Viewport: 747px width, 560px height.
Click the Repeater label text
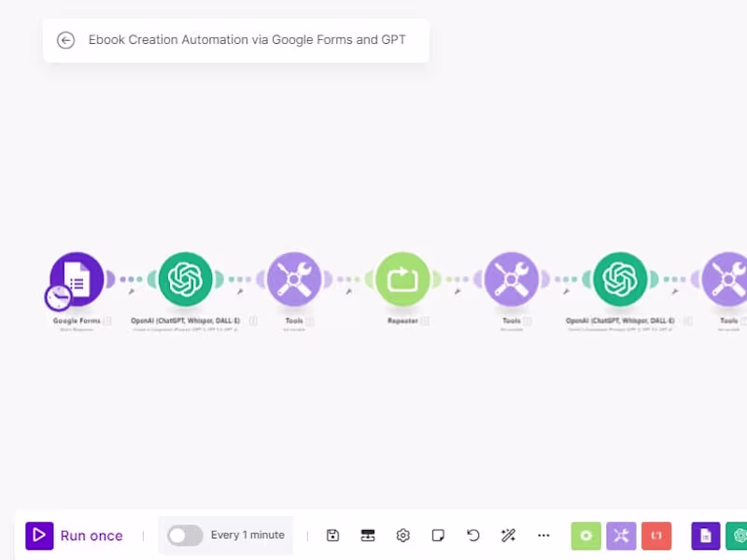[x=402, y=320]
